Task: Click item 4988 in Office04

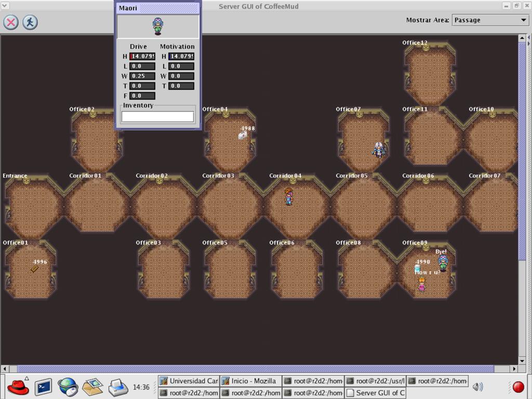Action: [242, 136]
